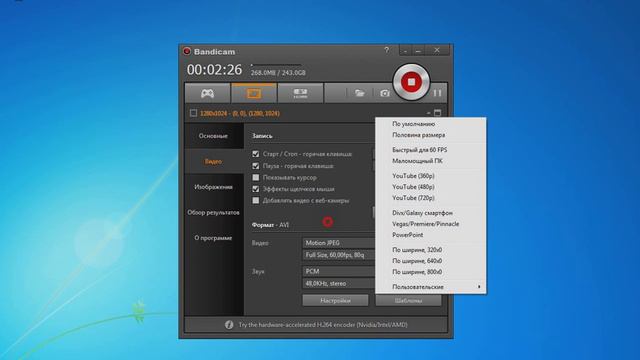This screenshot has height=360, width=640.
Task: Select the Vegas/Premiere/Pinnacle template
Action: tap(431, 224)
